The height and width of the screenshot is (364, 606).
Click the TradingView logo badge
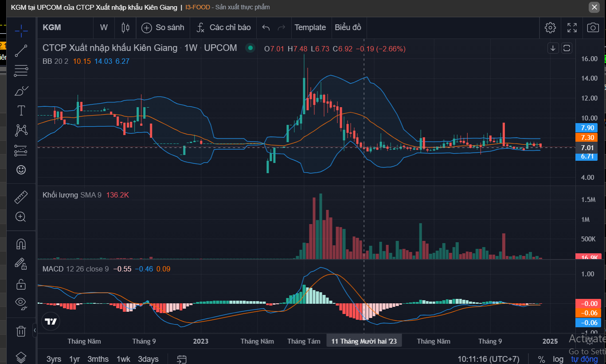click(51, 322)
